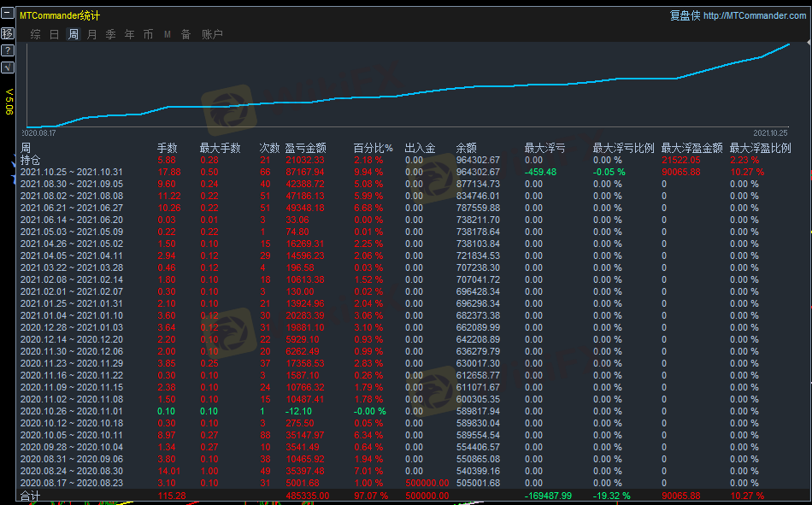812x505 pixels.
Task: Select the 日 daily statistics tab
Action: (55, 34)
